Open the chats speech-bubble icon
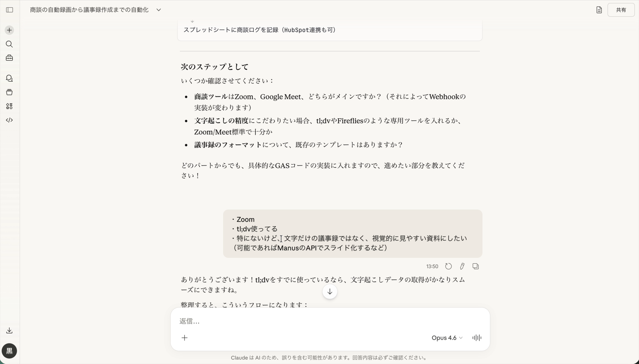 click(x=10, y=79)
